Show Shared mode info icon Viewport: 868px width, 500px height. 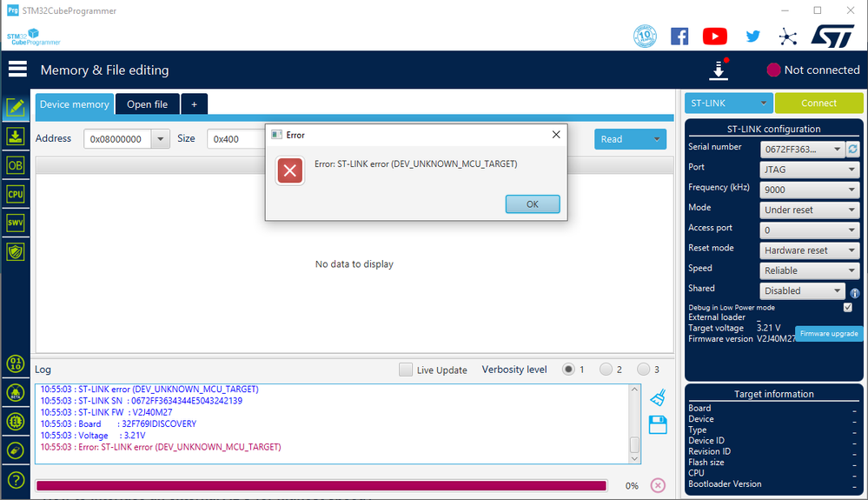[855, 293]
